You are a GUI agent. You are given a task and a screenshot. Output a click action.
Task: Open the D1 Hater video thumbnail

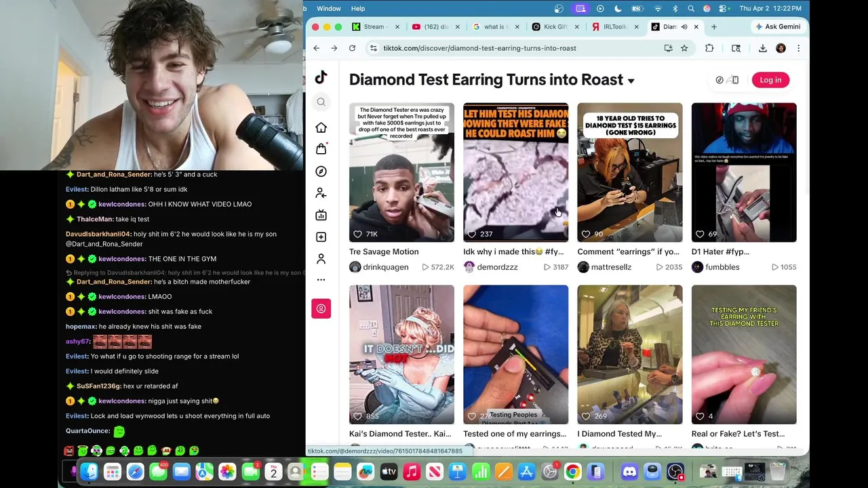click(x=744, y=172)
